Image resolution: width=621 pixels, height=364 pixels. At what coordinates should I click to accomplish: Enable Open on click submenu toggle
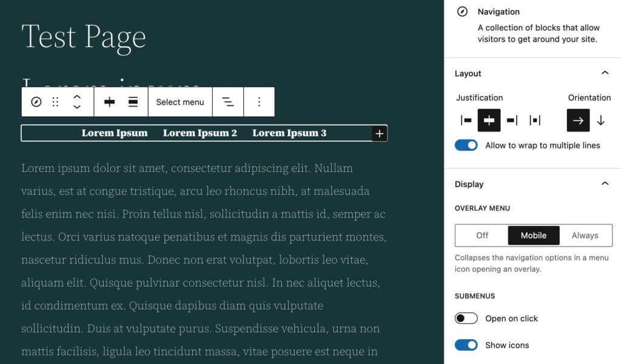pos(466,319)
